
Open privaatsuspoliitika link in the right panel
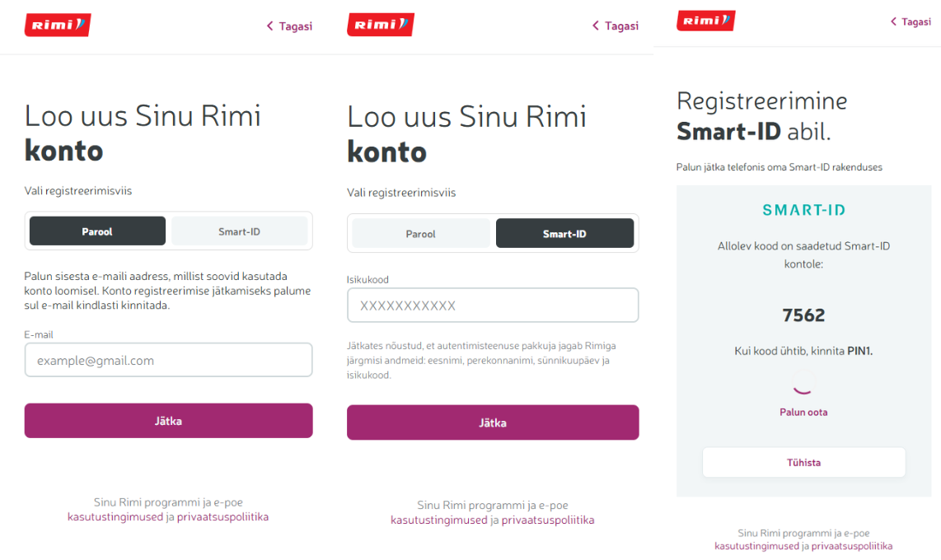[851, 546]
